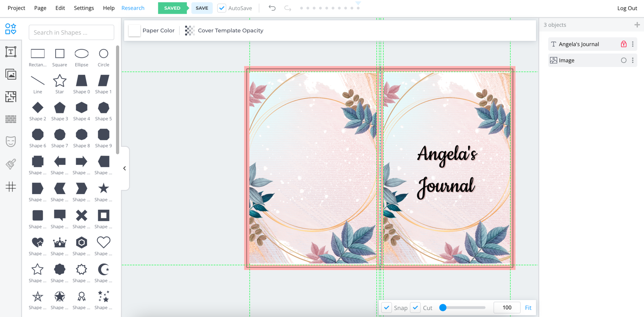
Task: Select the Text tool in the sidebar
Action: click(11, 52)
